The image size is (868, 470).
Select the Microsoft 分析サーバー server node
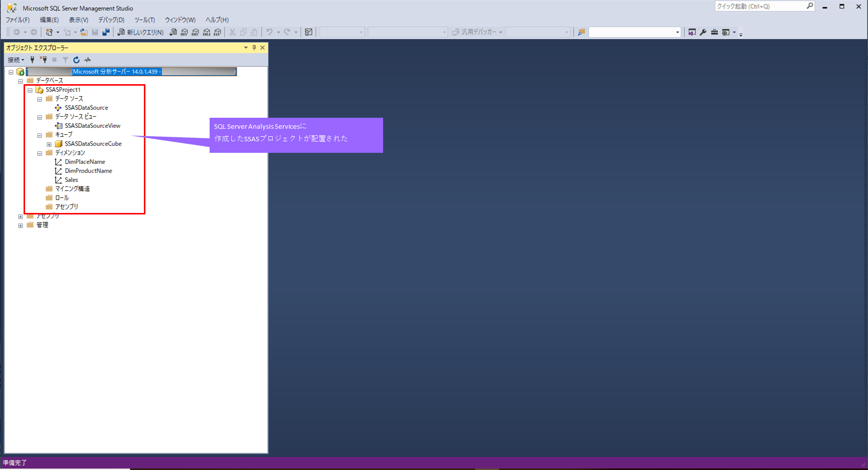pyautogui.click(x=131, y=72)
